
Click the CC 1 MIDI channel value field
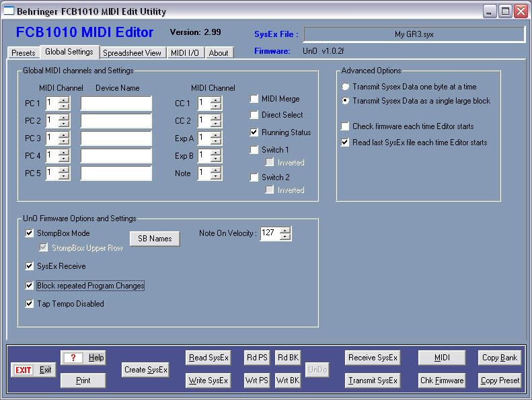[204, 103]
